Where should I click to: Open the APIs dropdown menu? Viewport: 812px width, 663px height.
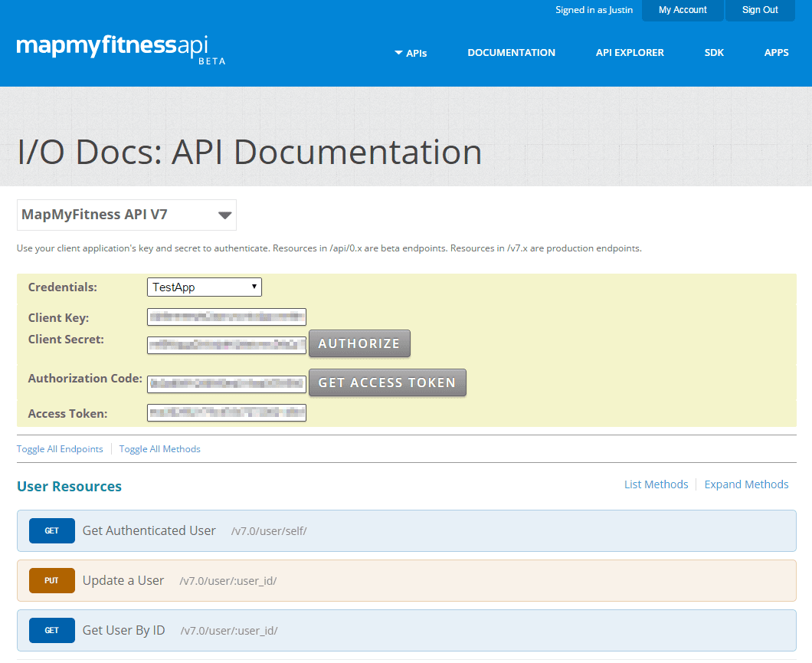click(x=411, y=53)
